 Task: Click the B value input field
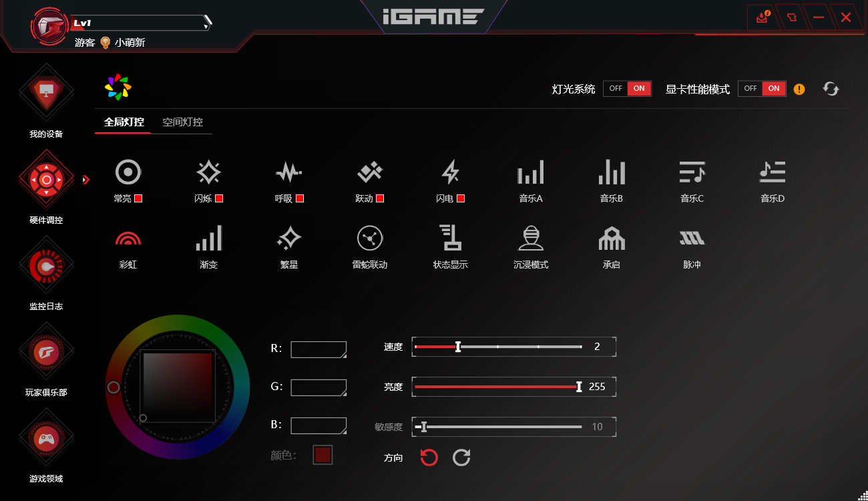click(x=318, y=426)
